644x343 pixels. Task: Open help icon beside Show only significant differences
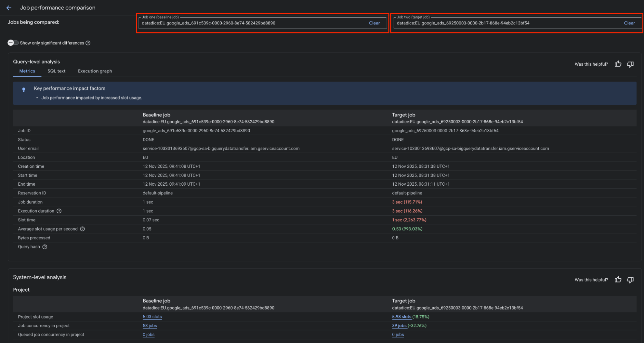[x=88, y=43]
